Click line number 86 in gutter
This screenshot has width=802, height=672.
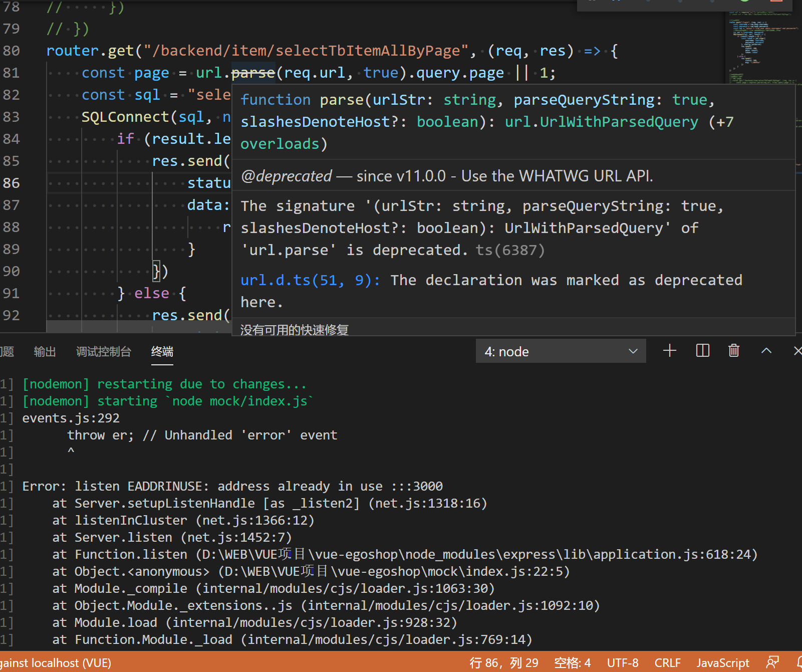tap(11, 183)
